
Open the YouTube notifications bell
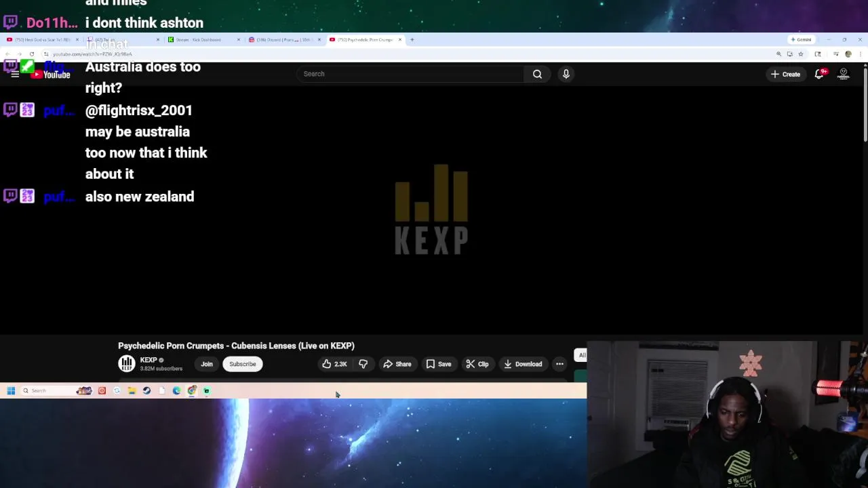819,74
